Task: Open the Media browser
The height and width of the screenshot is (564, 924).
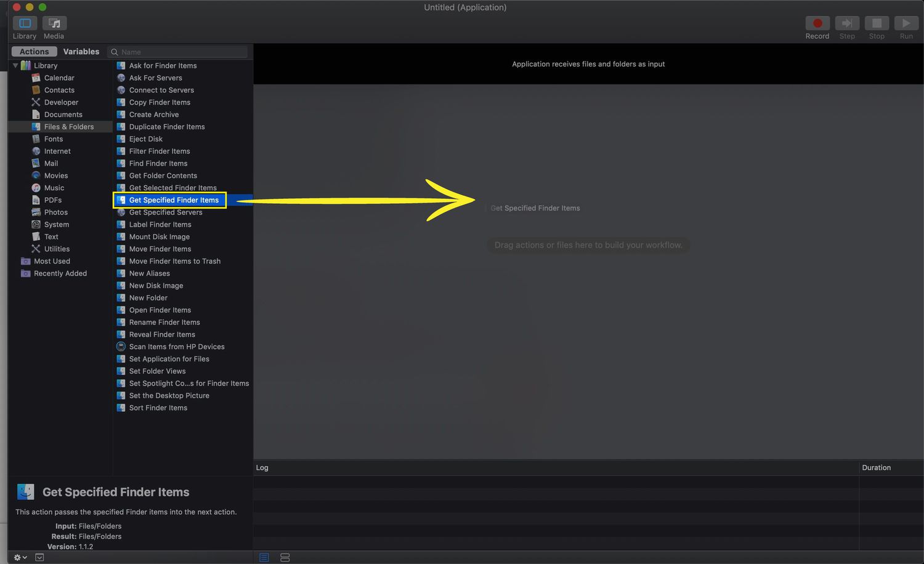Action: tap(54, 23)
